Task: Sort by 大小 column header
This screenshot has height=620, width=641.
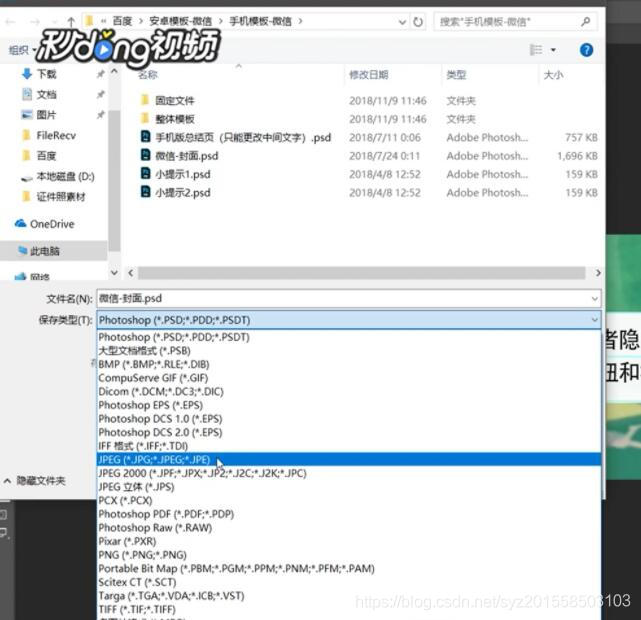Action: click(554, 75)
